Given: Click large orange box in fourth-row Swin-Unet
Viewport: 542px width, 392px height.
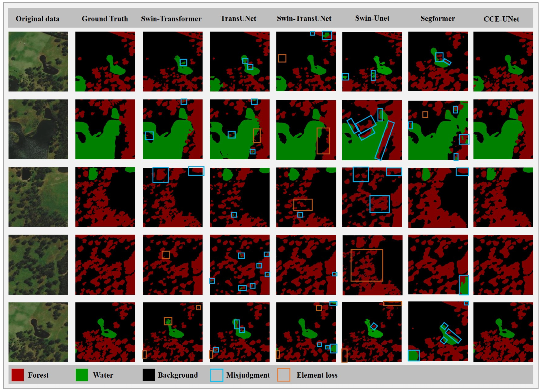Looking at the screenshot, I should pos(367,265).
